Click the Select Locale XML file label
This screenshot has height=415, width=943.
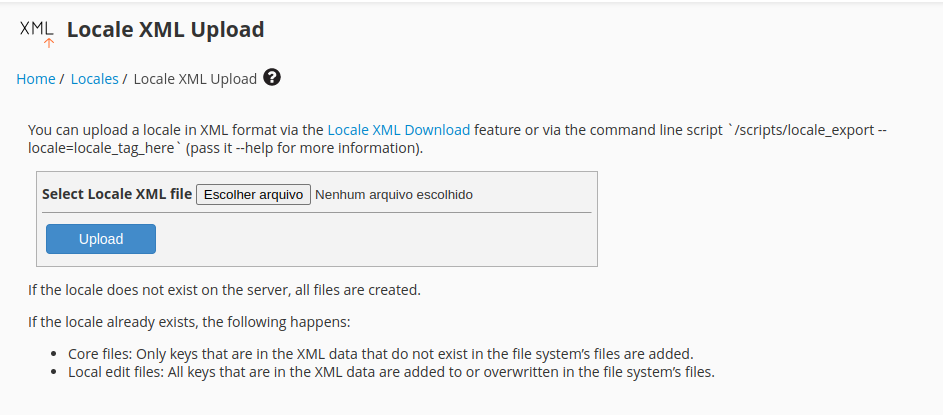(117, 194)
